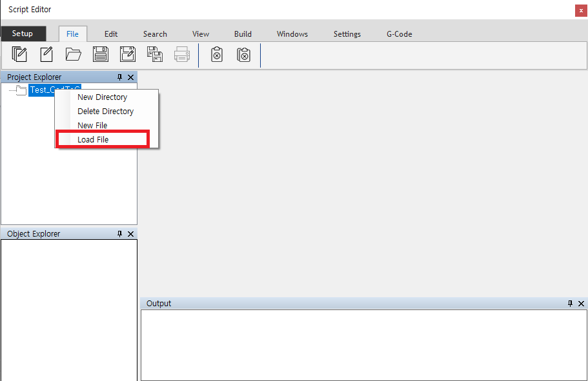Click the New Project multi-page icon

(19, 55)
